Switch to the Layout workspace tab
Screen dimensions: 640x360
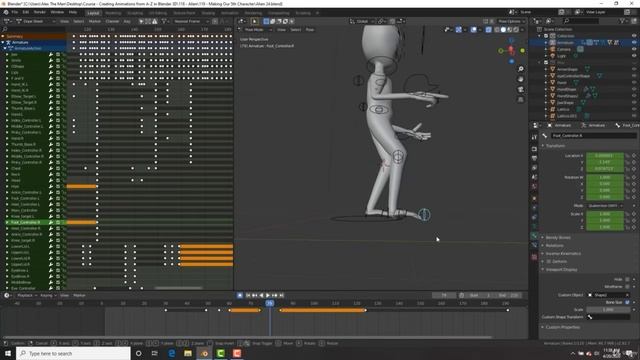coord(93,13)
